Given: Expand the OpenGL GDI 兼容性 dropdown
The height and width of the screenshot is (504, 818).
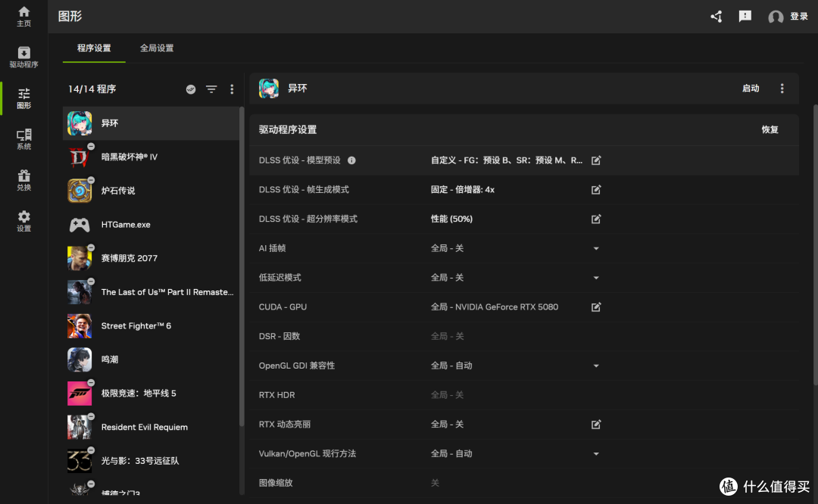Looking at the screenshot, I should pyautogui.click(x=596, y=366).
